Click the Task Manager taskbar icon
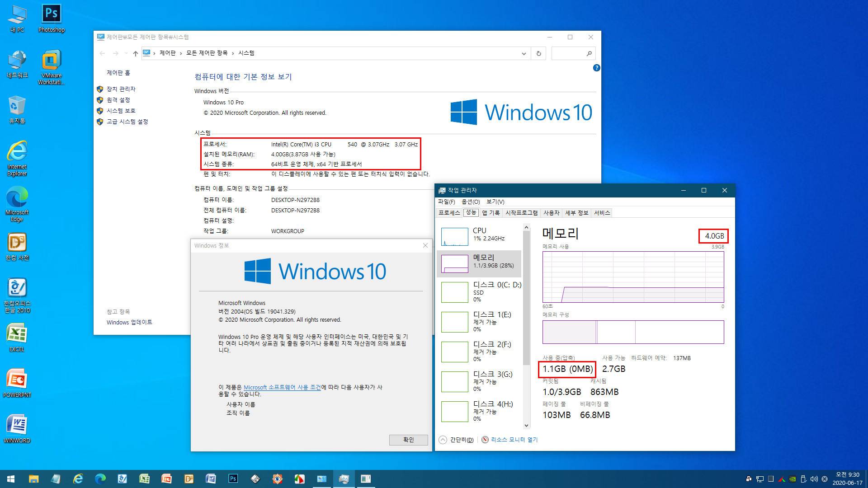This screenshot has width=868, height=488. pyautogui.click(x=344, y=479)
